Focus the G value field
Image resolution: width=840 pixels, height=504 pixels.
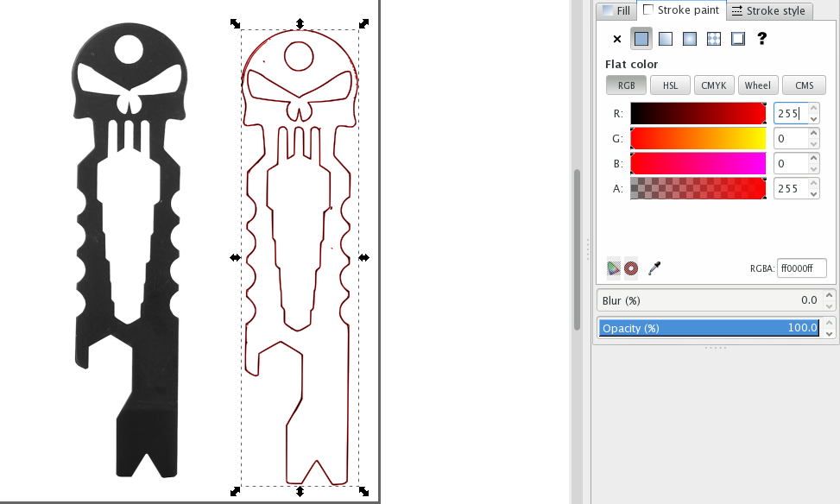(791, 139)
